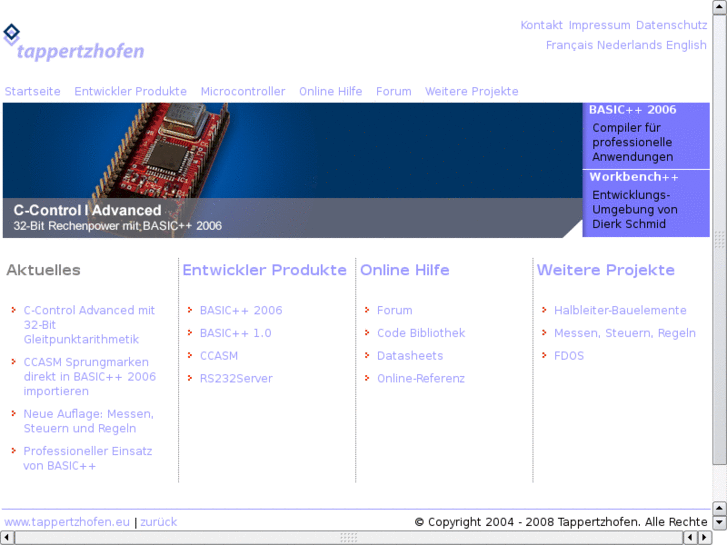Viewport: 727px width, 545px height.
Task: Open C-Control Advanced mit 32-Bit Gleitpunktarithmetik news
Action: pyautogui.click(x=89, y=325)
